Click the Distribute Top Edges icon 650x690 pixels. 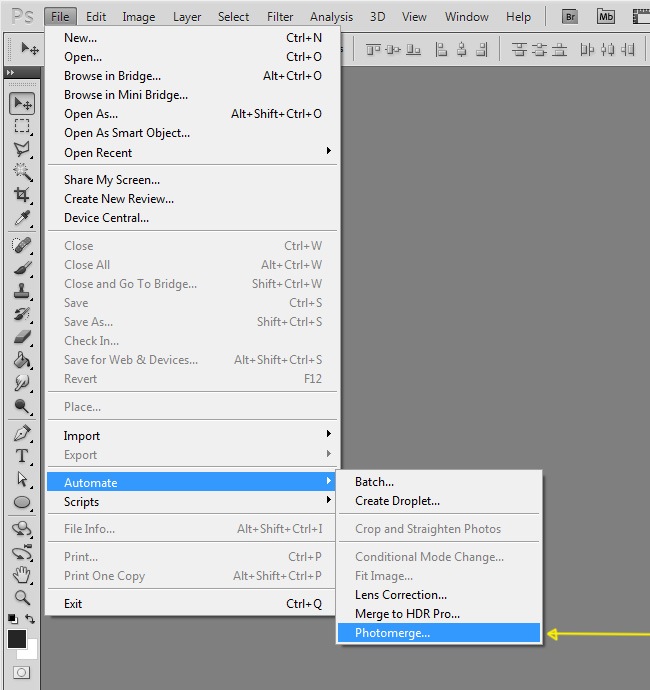click(x=519, y=50)
